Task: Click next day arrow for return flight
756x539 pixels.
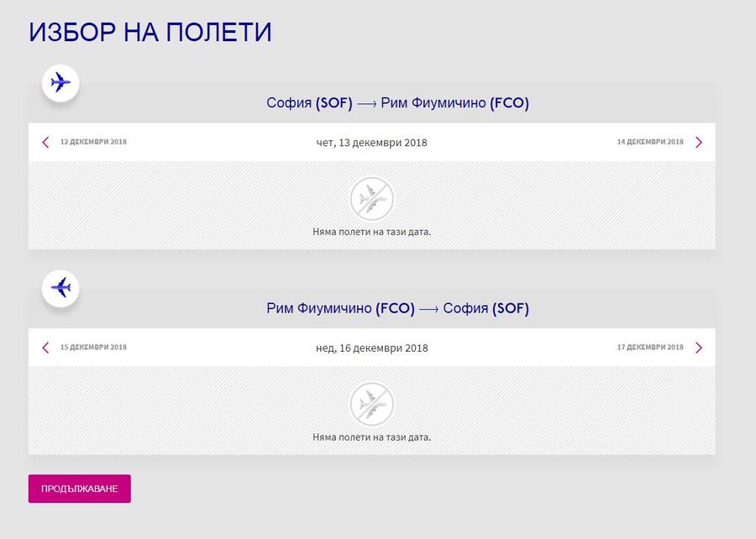Action: (x=699, y=348)
